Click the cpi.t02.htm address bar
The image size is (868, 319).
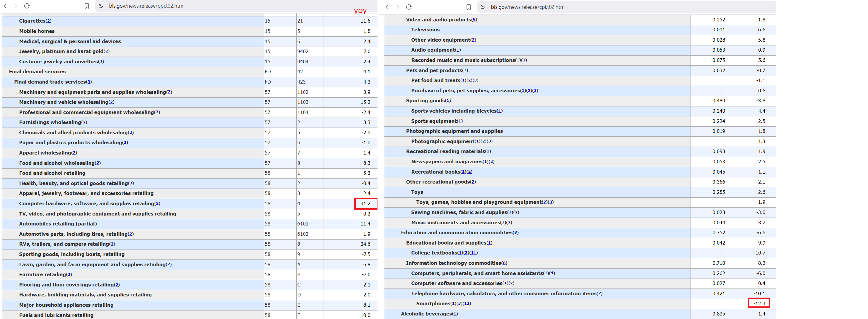527,7
